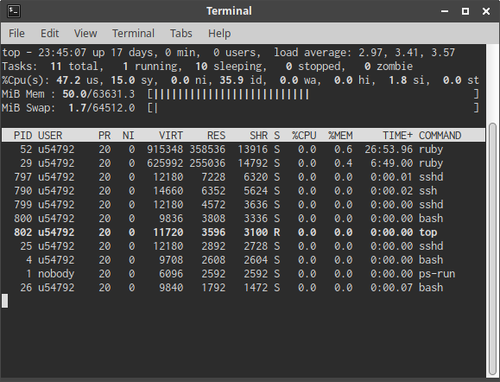Click the SHR column header
The image size is (500, 382).
tap(259, 135)
